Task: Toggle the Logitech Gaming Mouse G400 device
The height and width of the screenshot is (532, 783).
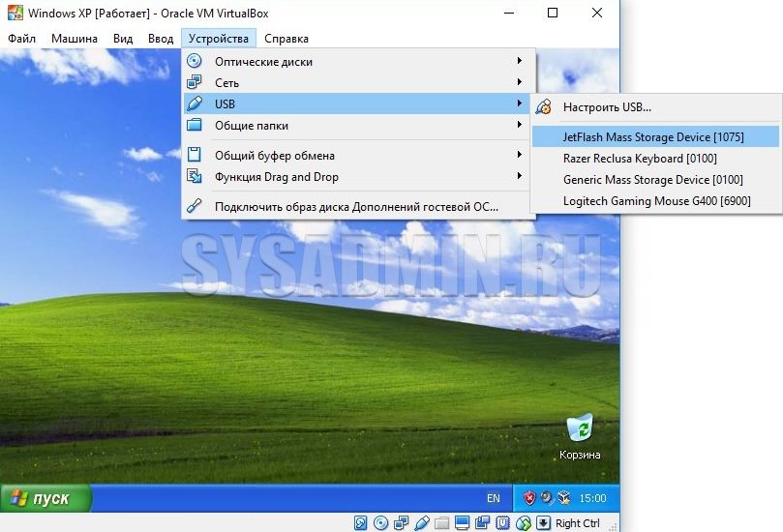Action: pyautogui.click(x=656, y=200)
